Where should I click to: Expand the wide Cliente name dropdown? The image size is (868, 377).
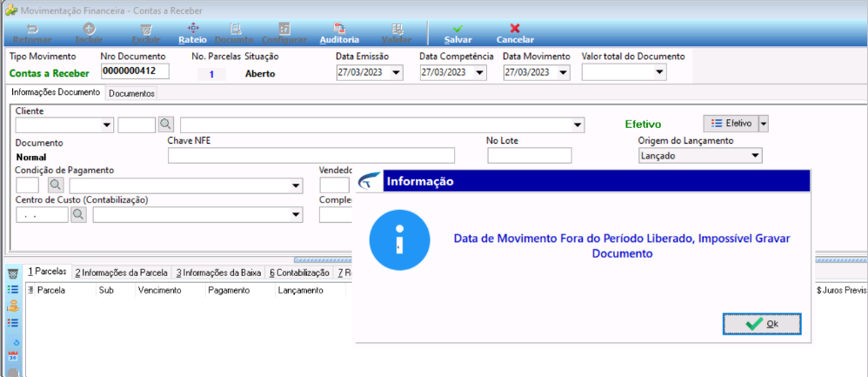[578, 125]
